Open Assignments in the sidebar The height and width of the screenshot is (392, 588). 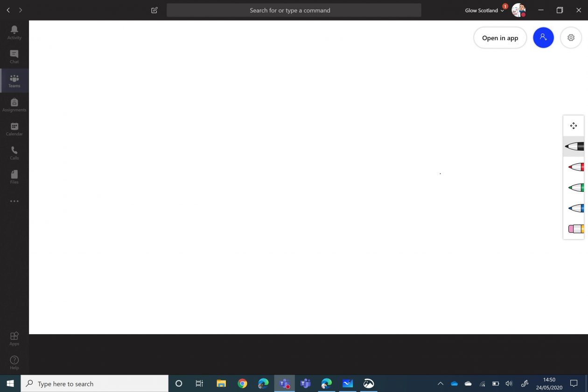point(14,105)
